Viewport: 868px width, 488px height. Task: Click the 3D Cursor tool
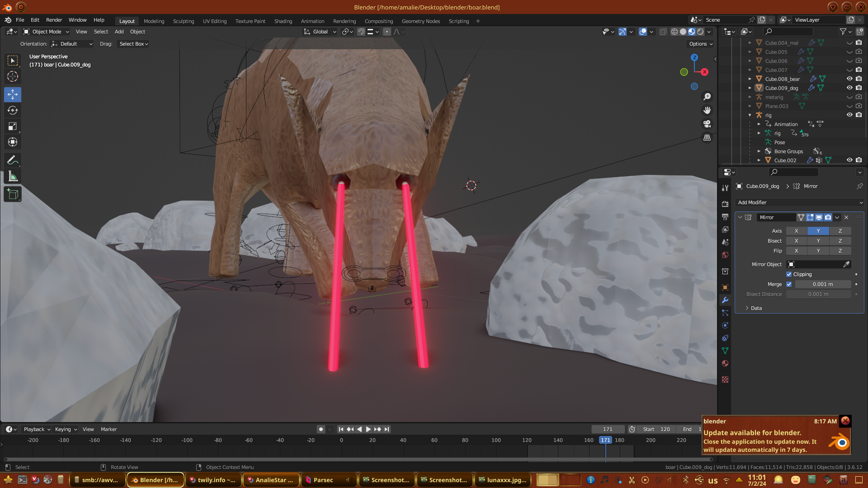tap(13, 76)
